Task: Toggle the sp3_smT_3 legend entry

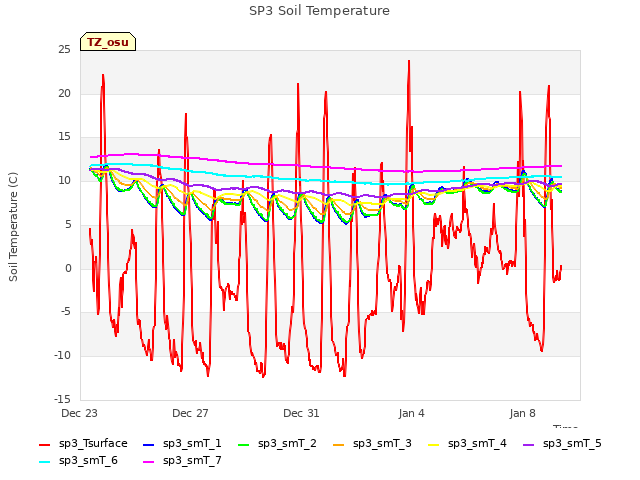Action: click(372, 443)
